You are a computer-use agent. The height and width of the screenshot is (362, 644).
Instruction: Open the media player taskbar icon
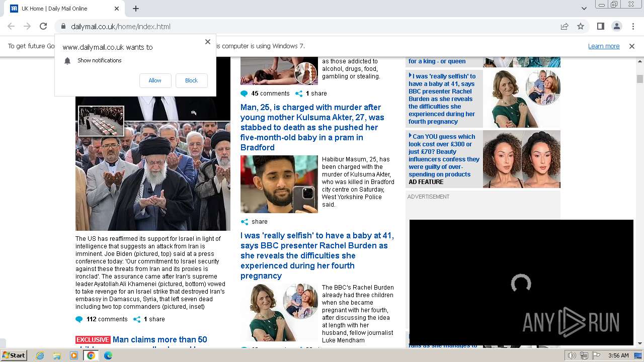74,355
